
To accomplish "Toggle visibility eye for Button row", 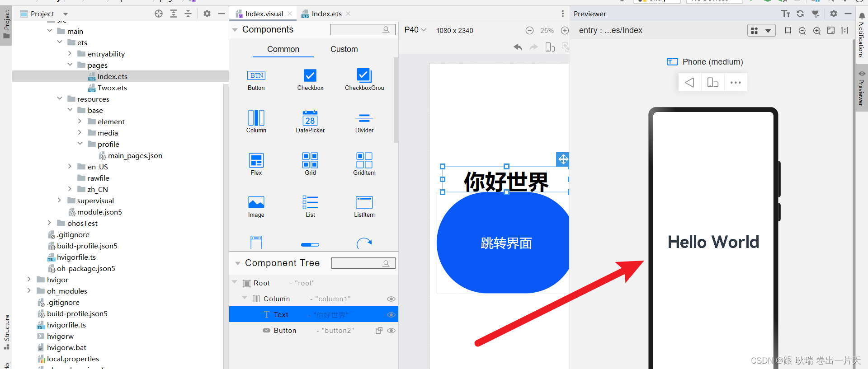I will click(392, 331).
